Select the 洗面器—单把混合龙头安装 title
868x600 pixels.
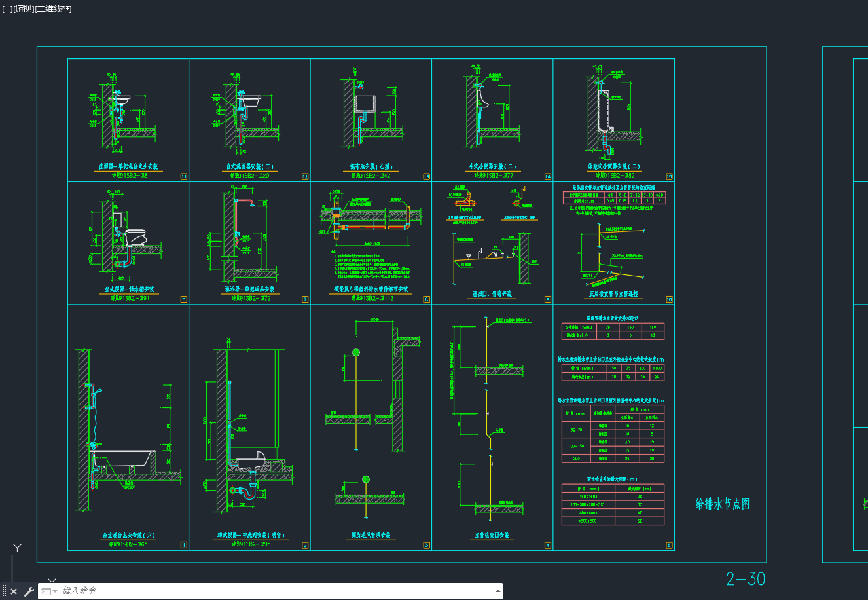pos(128,167)
